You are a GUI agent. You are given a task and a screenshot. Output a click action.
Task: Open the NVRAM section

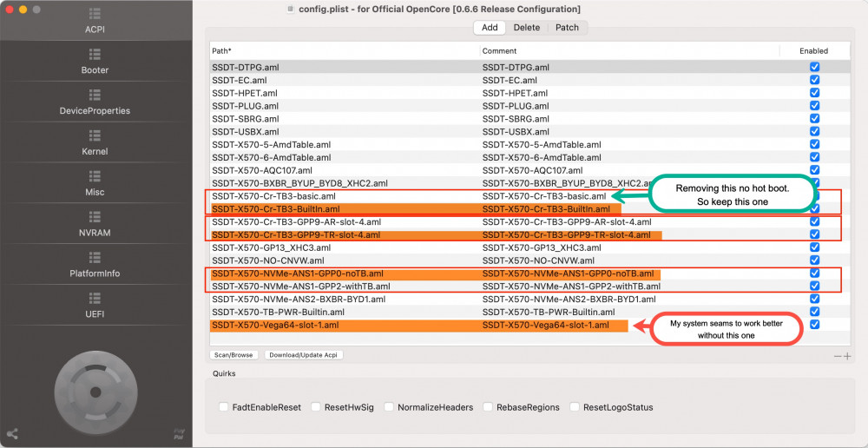95,224
